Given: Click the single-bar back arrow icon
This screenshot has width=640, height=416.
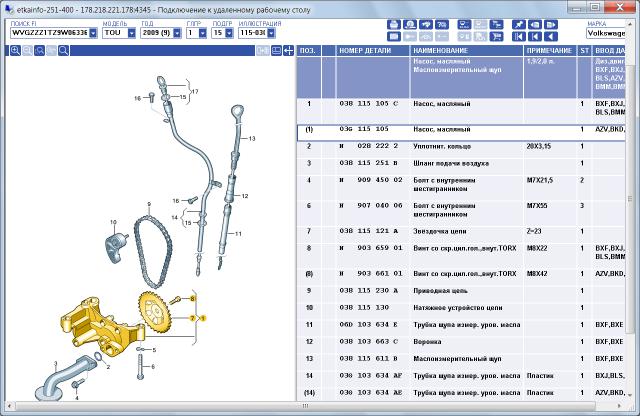Looking at the screenshot, I should click(535, 36).
